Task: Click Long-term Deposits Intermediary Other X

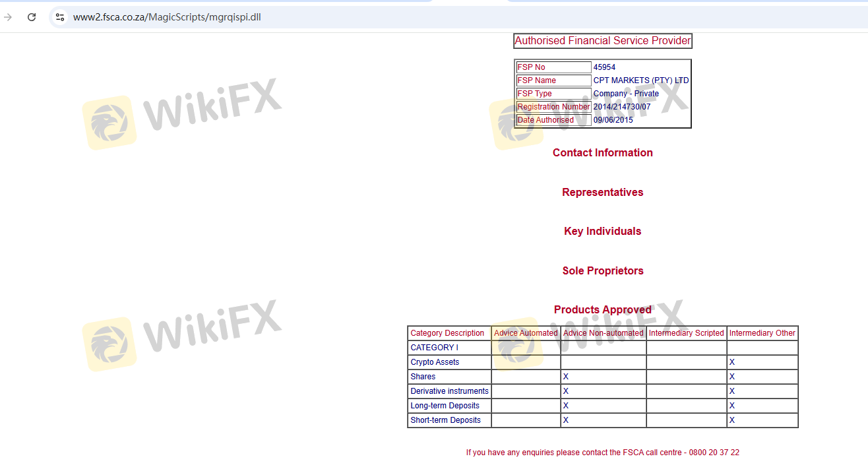Action: (732, 406)
